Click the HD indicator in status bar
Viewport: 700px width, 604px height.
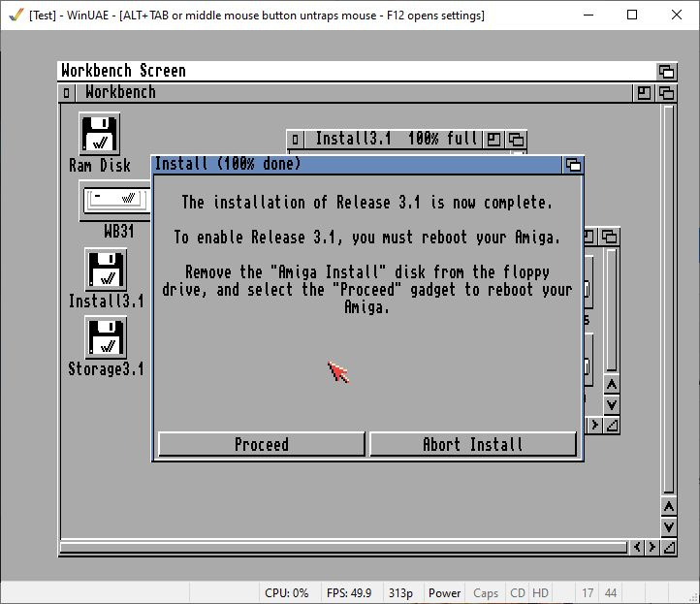(x=540, y=592)
